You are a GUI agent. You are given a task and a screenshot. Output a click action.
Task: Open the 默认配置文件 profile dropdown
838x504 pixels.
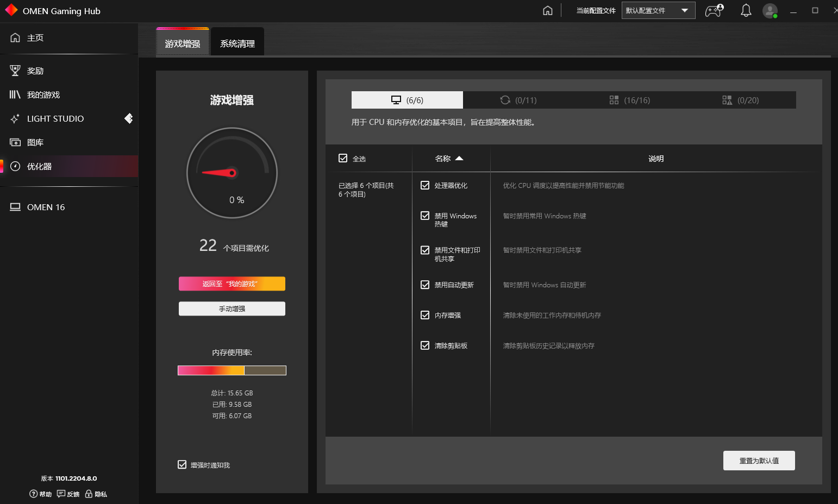[658, 10]
